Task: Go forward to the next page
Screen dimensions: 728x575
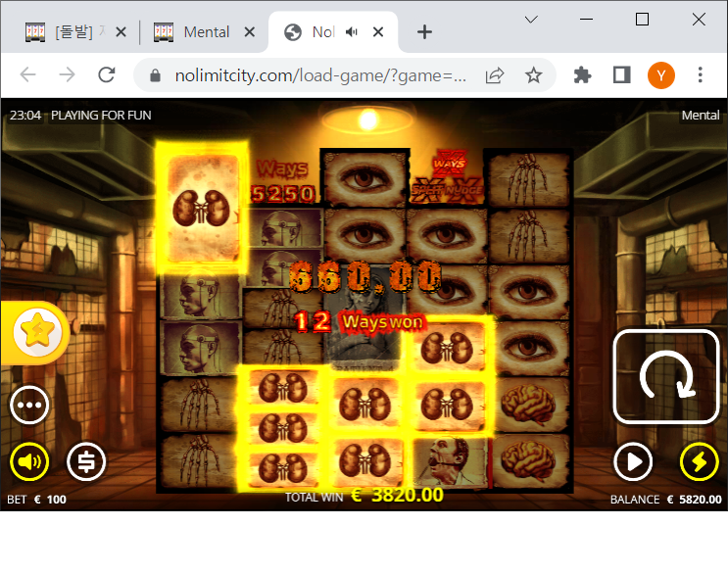Action: tap(68, 74)
